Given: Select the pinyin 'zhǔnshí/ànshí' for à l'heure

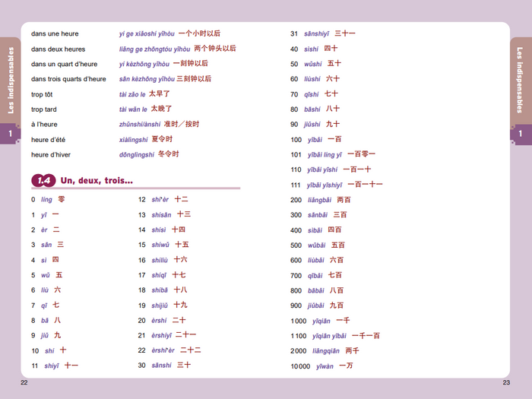Looking at the screenshot, I should [x=139, y=124].
